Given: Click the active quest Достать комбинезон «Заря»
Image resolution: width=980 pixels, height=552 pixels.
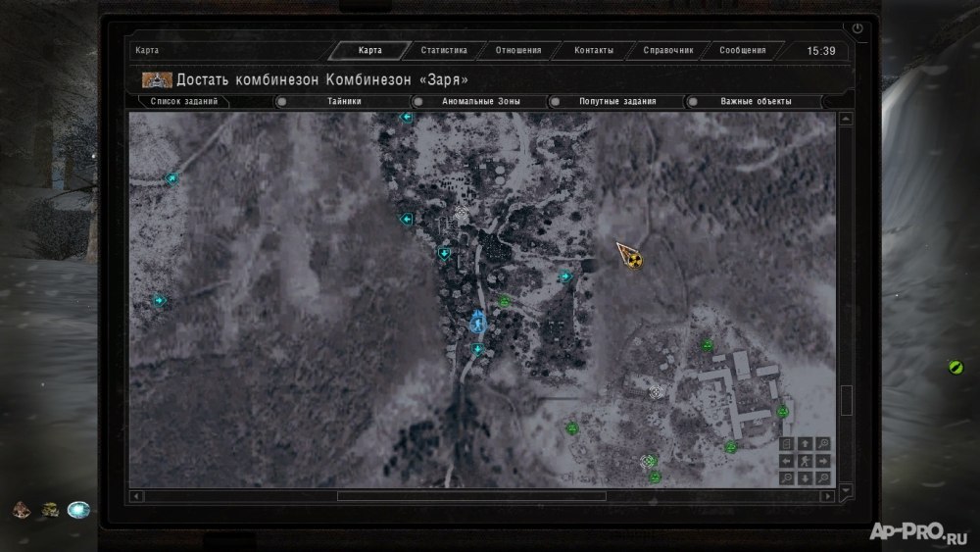Looking at the screenshot, I should (321, 79).
